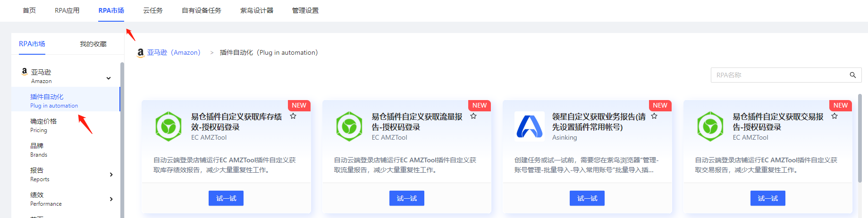
Task: Open title 易仓插件自定义获取库存绩效-授权码登录
Action: [236, 122]
